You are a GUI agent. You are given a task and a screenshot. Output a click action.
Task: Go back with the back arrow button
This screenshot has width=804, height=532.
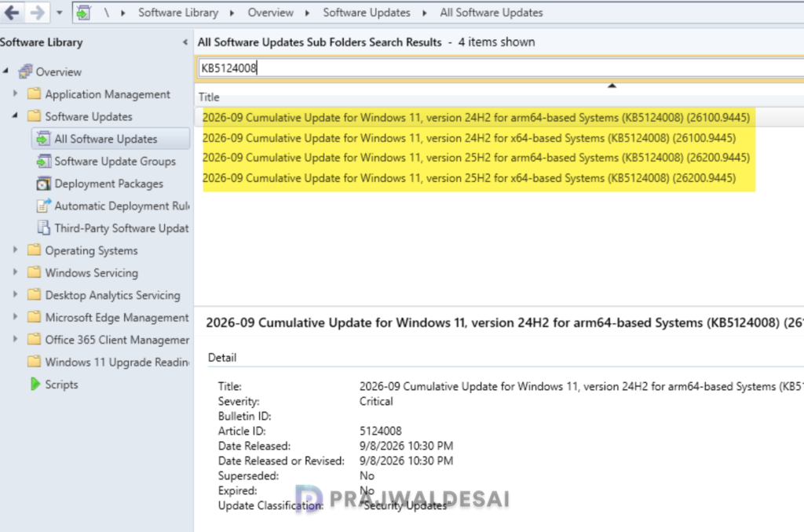pyautogui.click(x=12, y=13)
